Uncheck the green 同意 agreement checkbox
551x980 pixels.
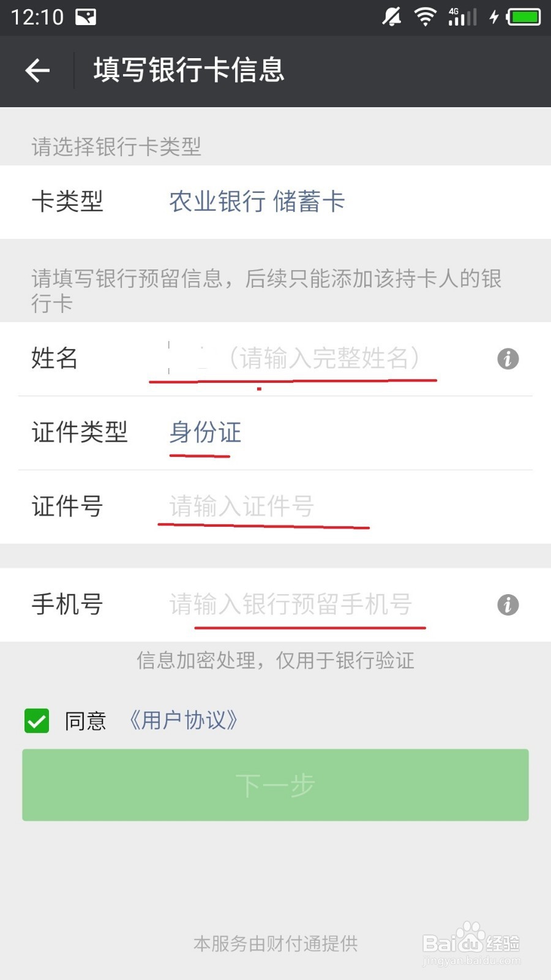click(x=37, y=721)
